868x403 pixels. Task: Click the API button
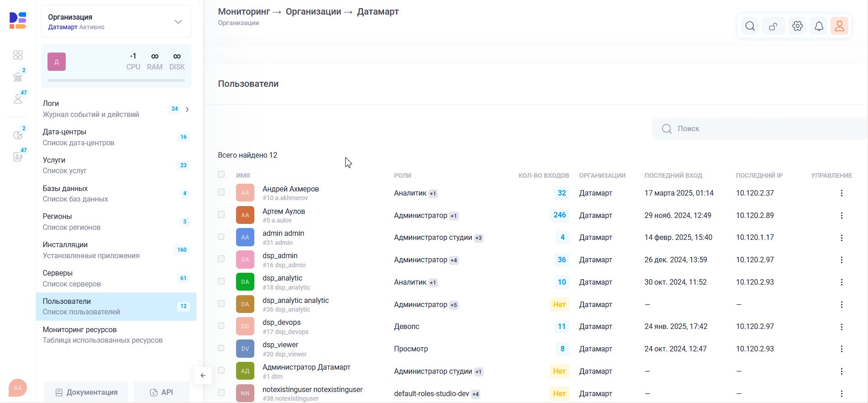[x=162, y=392]
